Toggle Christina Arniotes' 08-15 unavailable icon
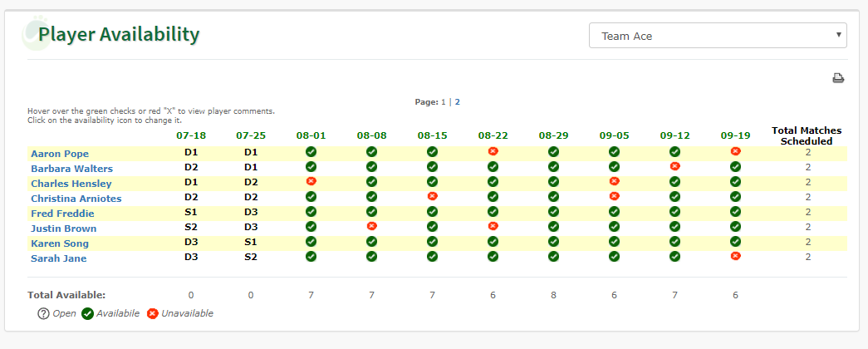Viewport: 868px width, 349px height. click(433, 195)
